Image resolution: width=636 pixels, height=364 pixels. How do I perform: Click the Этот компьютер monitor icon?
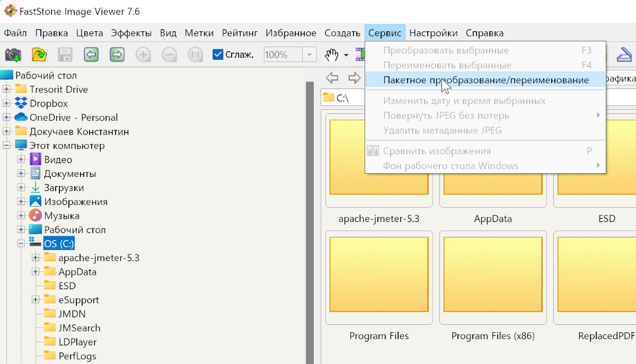click(21, 145)
